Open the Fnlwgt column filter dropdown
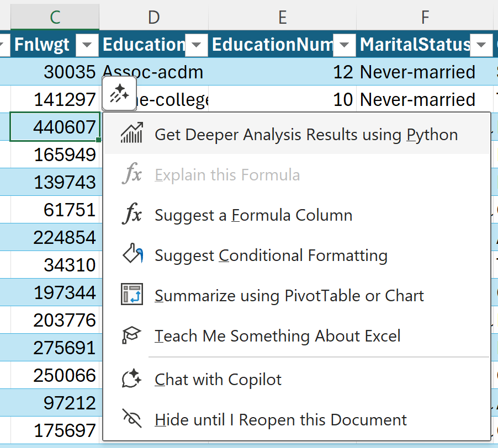This screenshot has height=448, width=498. coord(87,45)
